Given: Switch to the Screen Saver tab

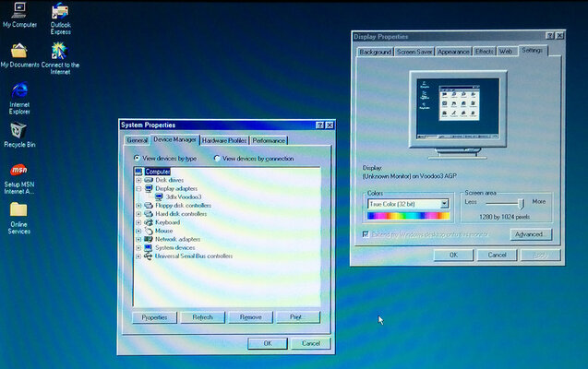Looking at the screenshot, I should pyautogui.click(x=414, y=52).
